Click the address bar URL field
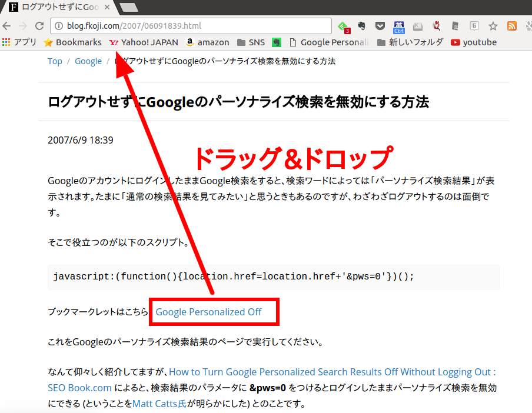532x413 pixels. [x=191, y=26]
